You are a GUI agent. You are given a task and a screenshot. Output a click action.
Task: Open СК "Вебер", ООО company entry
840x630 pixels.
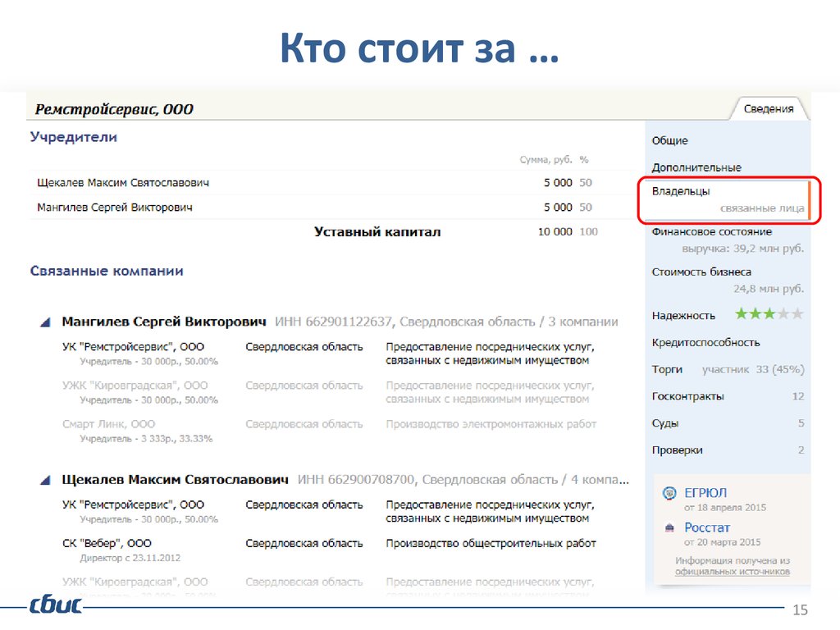tap(107, 543)
